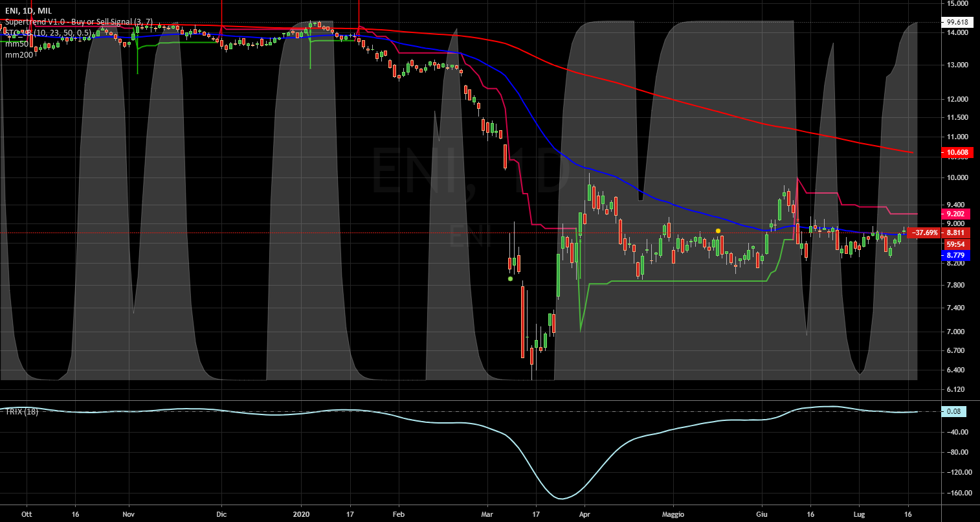
Task: Click the blue 8.779 mm50 price label
Action: [957, 256]
